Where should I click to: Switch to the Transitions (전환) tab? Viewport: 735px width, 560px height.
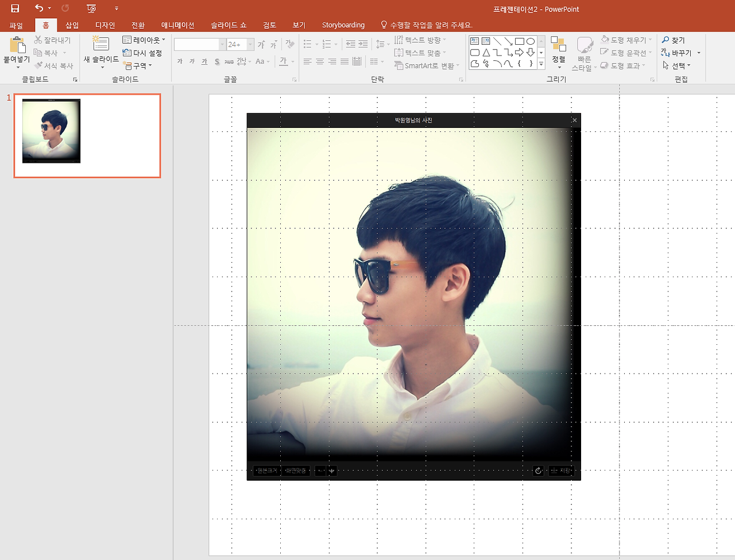[138, 25]
